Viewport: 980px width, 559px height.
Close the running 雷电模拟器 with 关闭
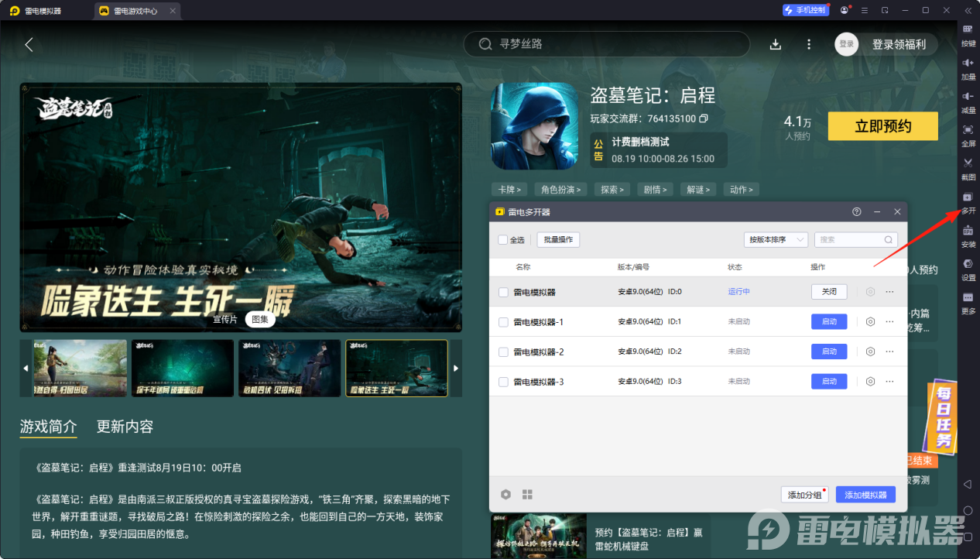coord(829,292)
